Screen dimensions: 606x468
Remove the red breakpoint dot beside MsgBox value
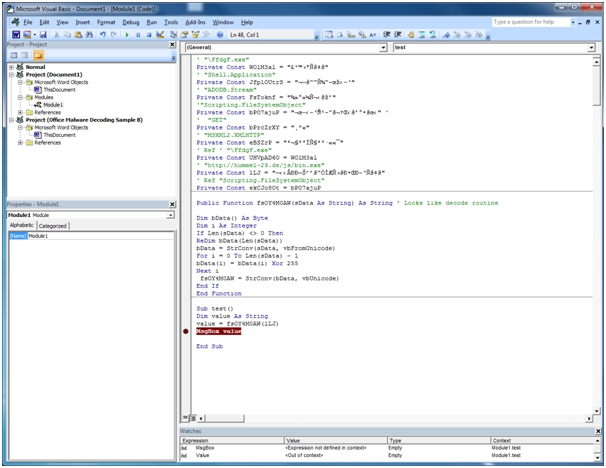tap(186, 331)
